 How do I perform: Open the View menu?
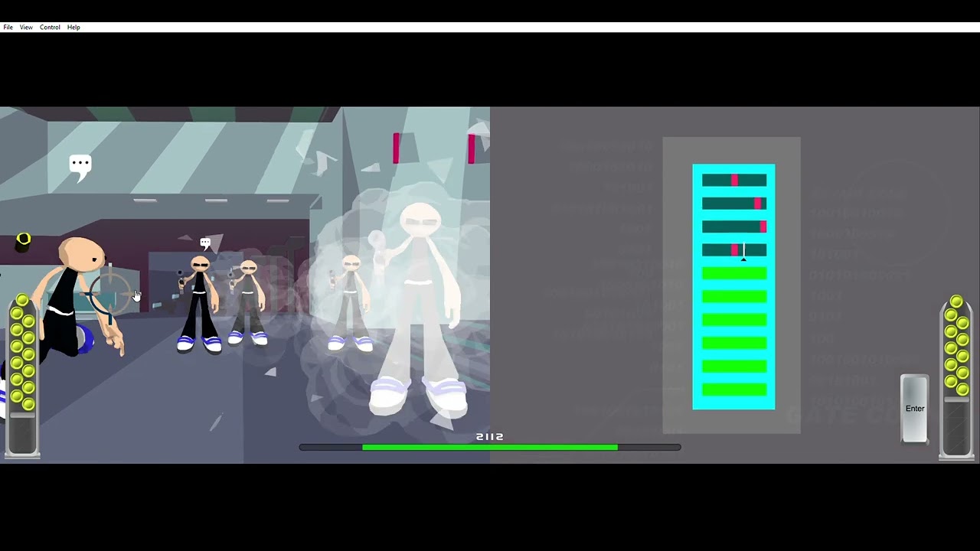[26, 28]
